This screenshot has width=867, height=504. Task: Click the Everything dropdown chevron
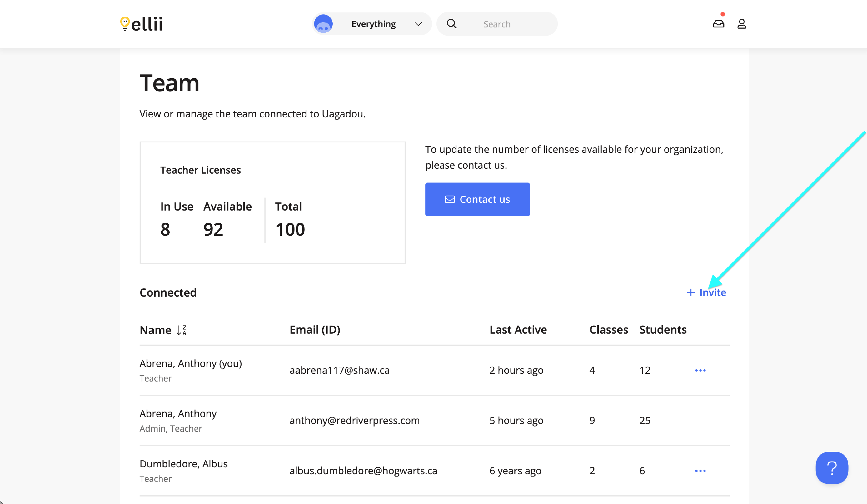tap(418, 24)
